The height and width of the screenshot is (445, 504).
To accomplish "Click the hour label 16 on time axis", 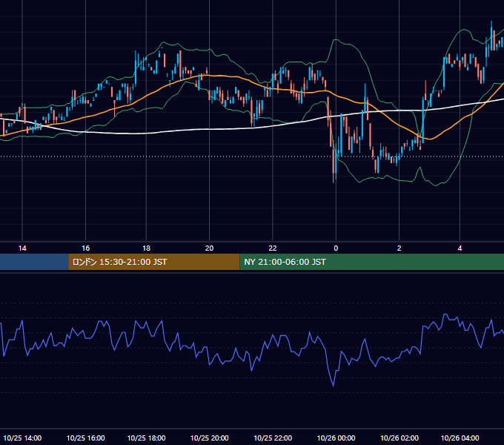I will tap(85, 248).
